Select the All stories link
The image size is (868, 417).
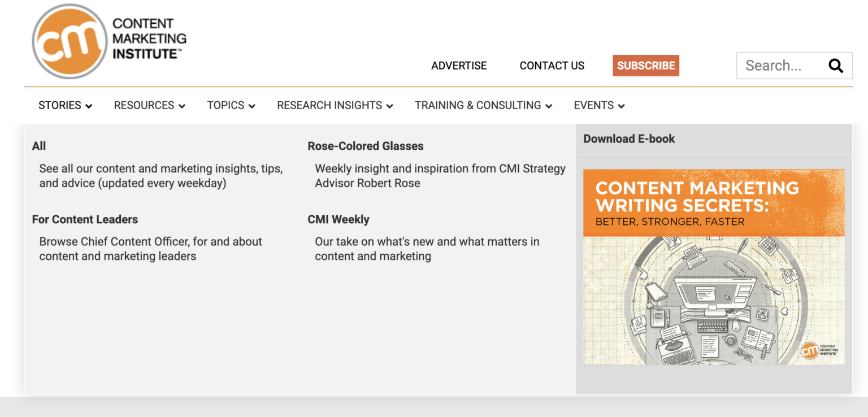[x=39, y=146]
